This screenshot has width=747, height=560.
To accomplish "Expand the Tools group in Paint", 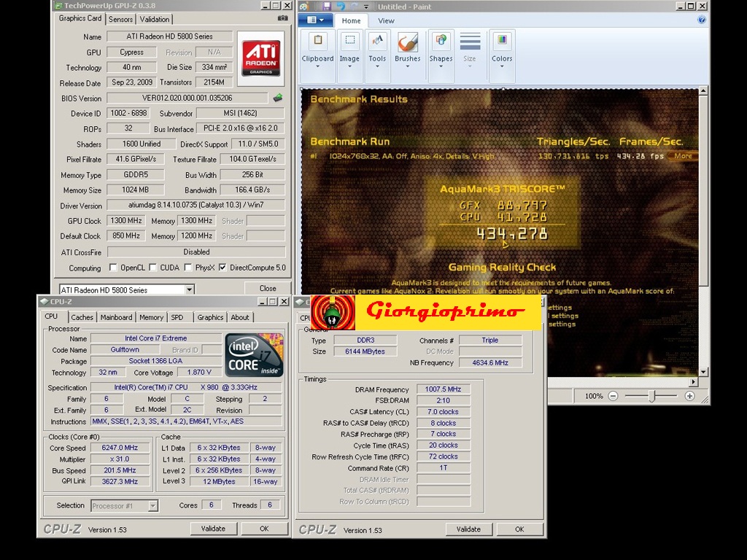I will tap(377, 66).
